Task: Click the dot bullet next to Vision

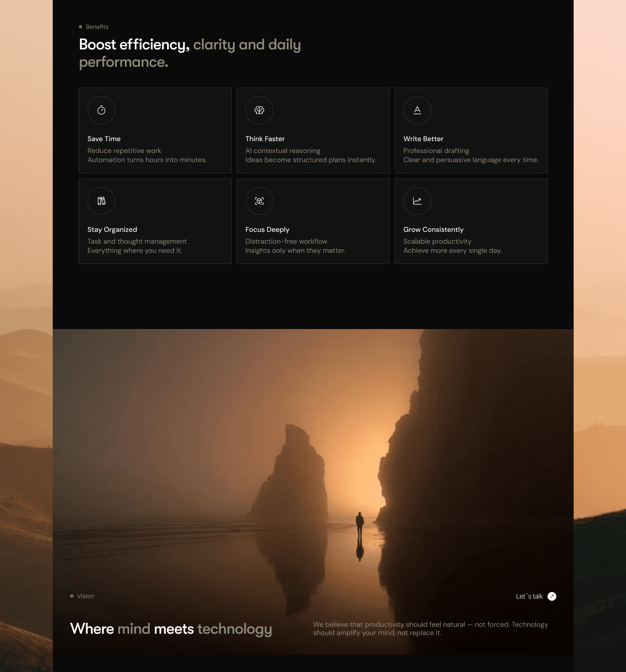Action: 72,596
